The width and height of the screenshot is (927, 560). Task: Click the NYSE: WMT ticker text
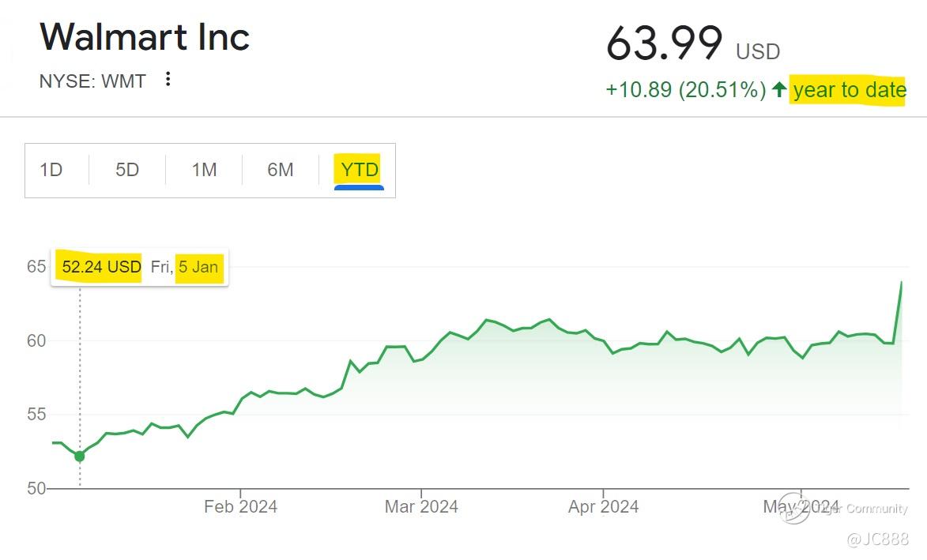pyautogui.click(x=92, y=81)
